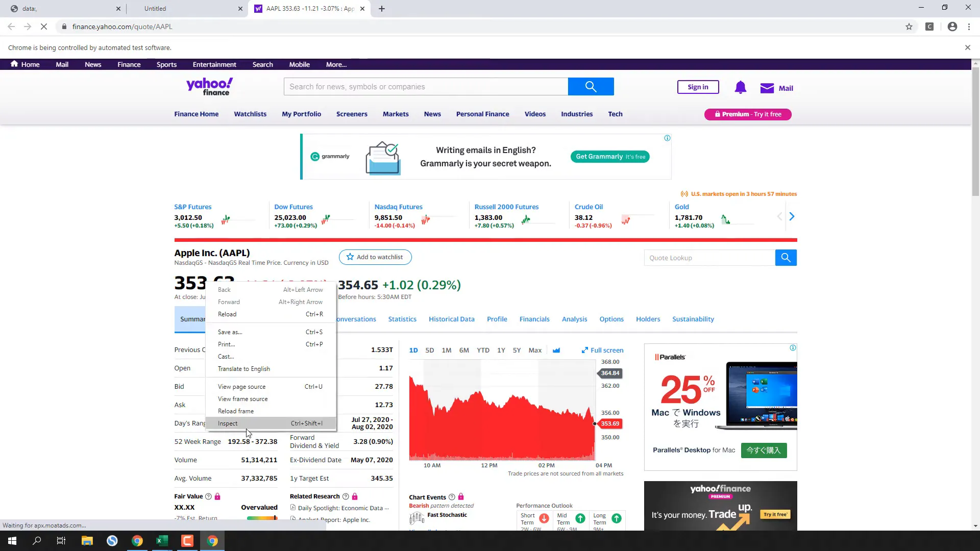Switch to the Statistics tab
The height and width of the screenshot is (551, 980).
pos(402,319)
